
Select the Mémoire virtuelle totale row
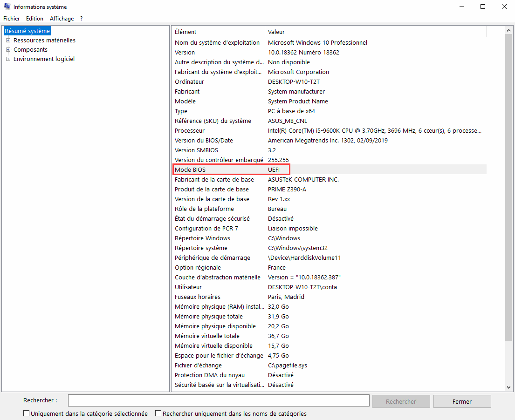330,336
